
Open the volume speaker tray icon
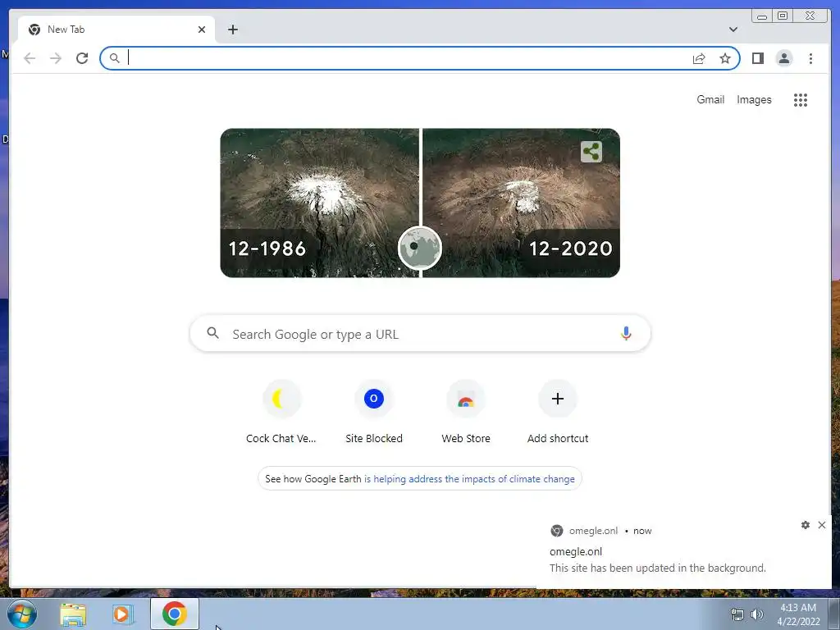[757, 614]
